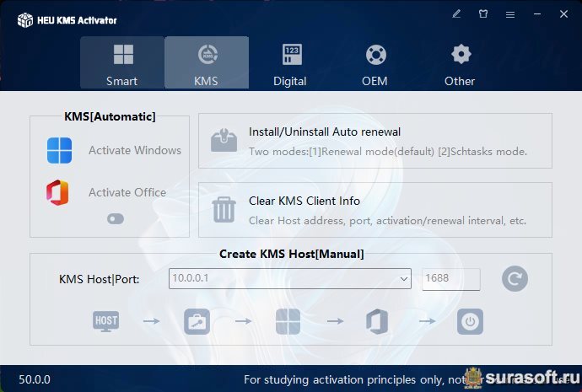The width and height of the screenshot is (582, 392).
Task: Switch to the KMS tab
Action: 207,63
